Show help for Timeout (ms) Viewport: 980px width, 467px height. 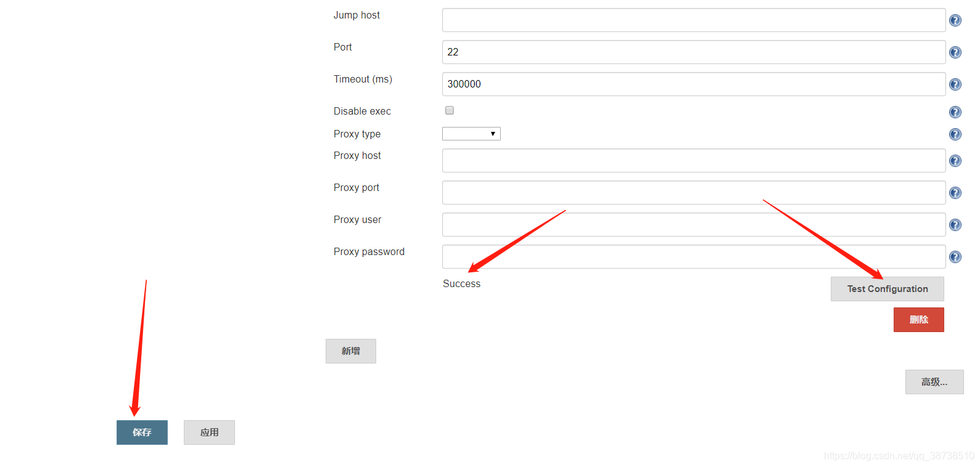[x=955, y=84]
